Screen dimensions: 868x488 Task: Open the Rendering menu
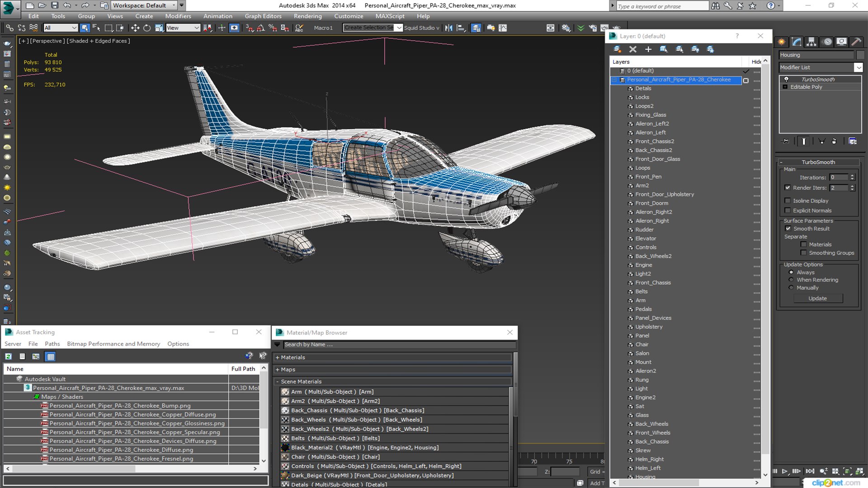click(x=308, y=16)
